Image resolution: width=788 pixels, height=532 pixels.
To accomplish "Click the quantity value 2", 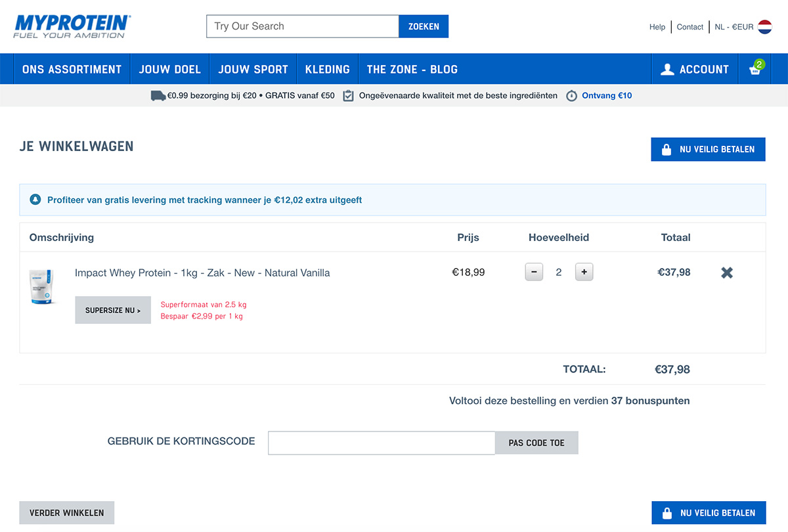I will [559, 273].
